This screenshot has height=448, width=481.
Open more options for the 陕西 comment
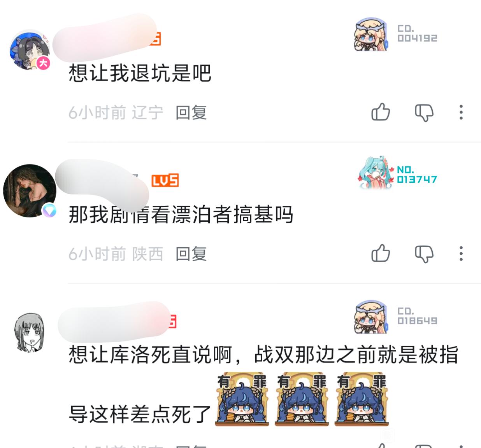click(461, 254)
